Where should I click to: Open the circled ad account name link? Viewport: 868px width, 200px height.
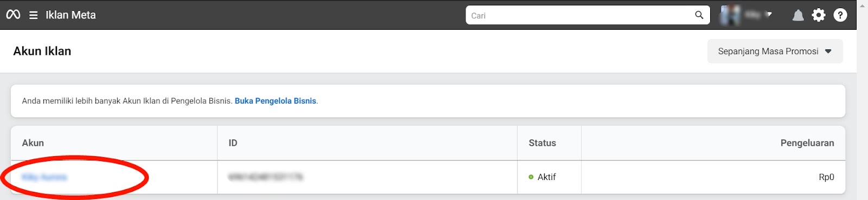pos(44,177)
